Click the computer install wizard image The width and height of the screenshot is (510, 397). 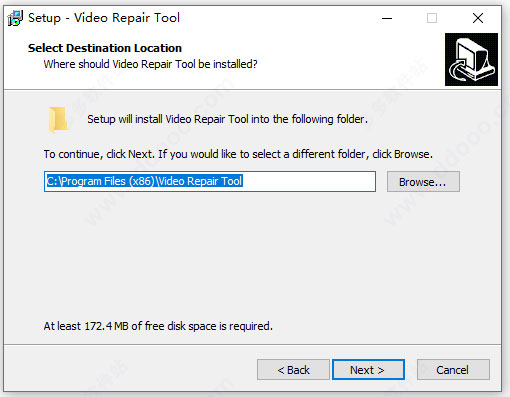(x=471, y=59)
